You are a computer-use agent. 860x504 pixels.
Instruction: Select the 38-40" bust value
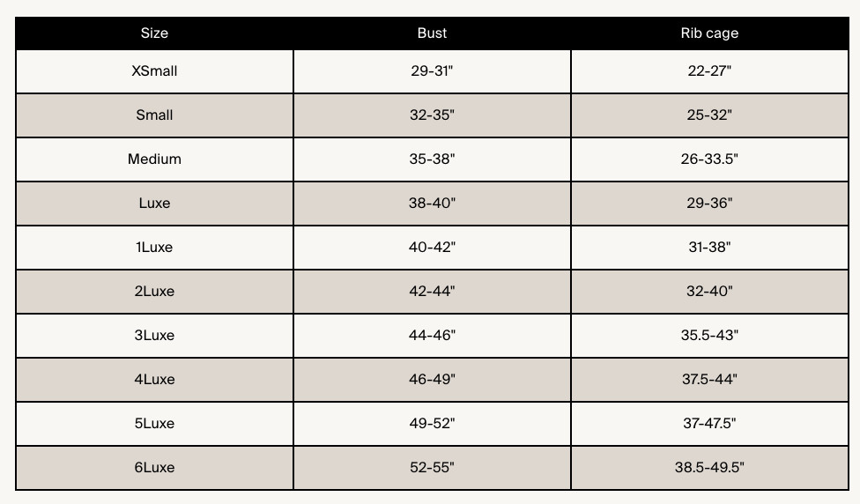[x=432, y=204]
